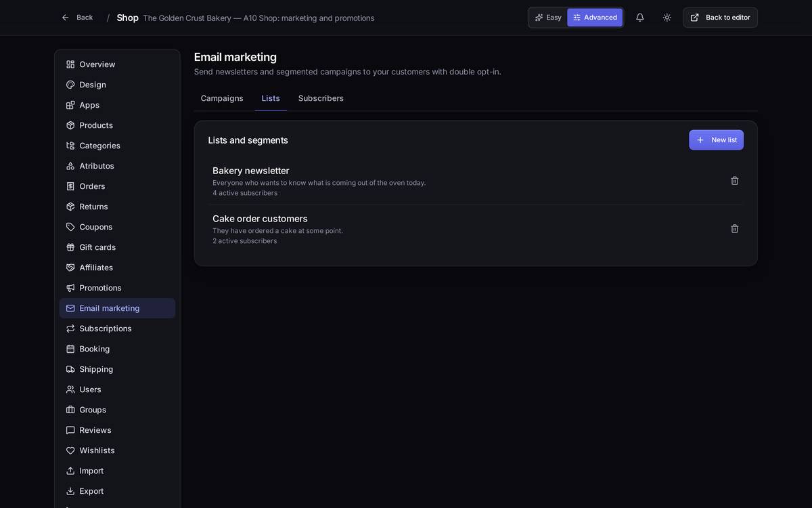The height and width of the screenshot is (508, 812).
Task: Open the Products section
Action: [x=117, y=125]
